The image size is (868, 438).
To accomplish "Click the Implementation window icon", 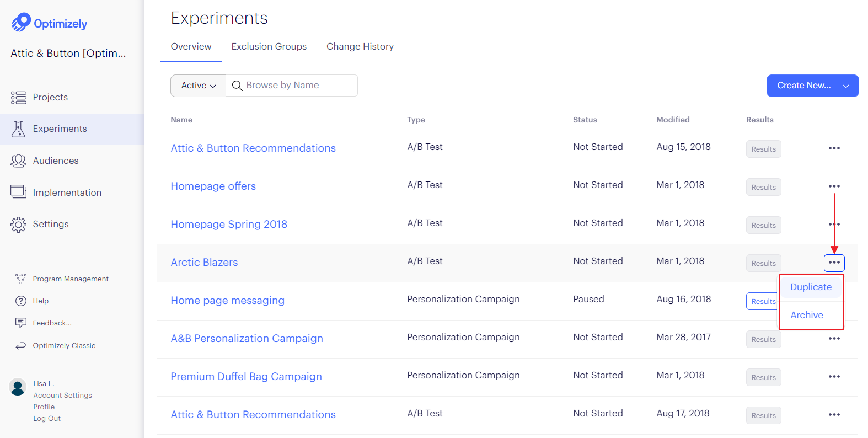I will point(19,192).
